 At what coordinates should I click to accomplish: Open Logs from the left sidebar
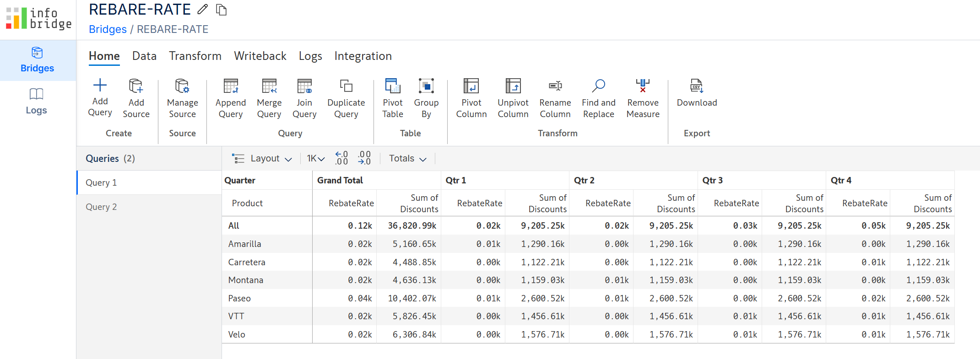pos(36,101)
